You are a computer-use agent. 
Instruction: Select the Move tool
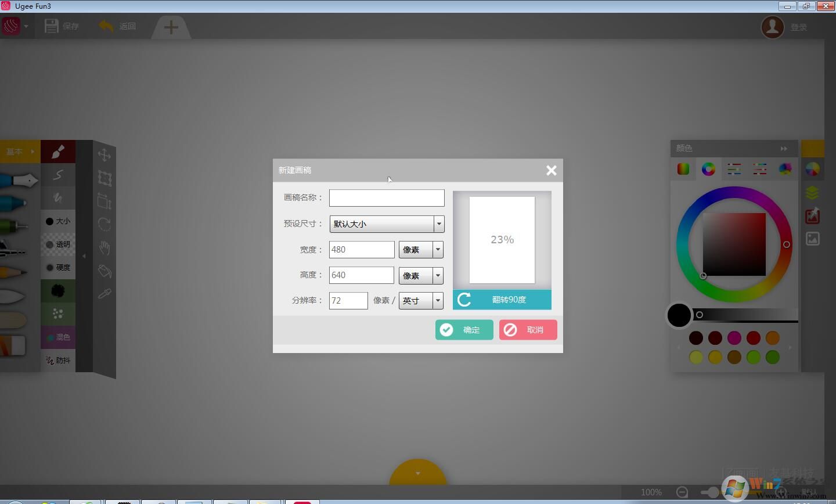point(105,155)
